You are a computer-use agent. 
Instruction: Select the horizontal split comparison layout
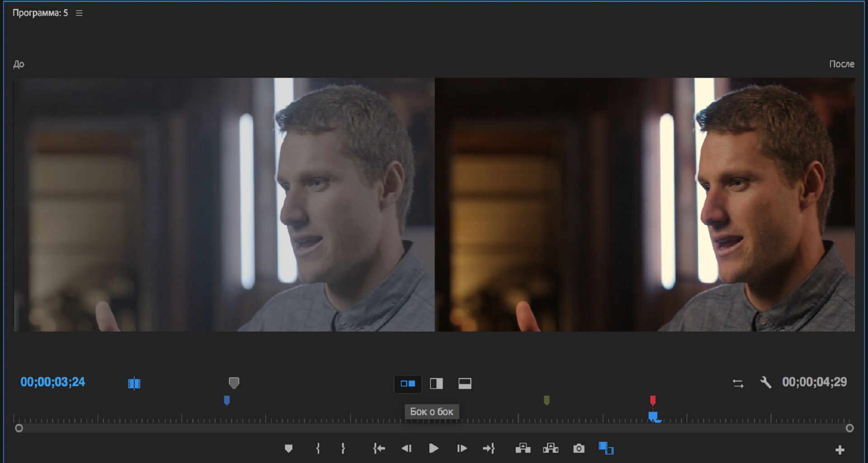pos(465,384)
